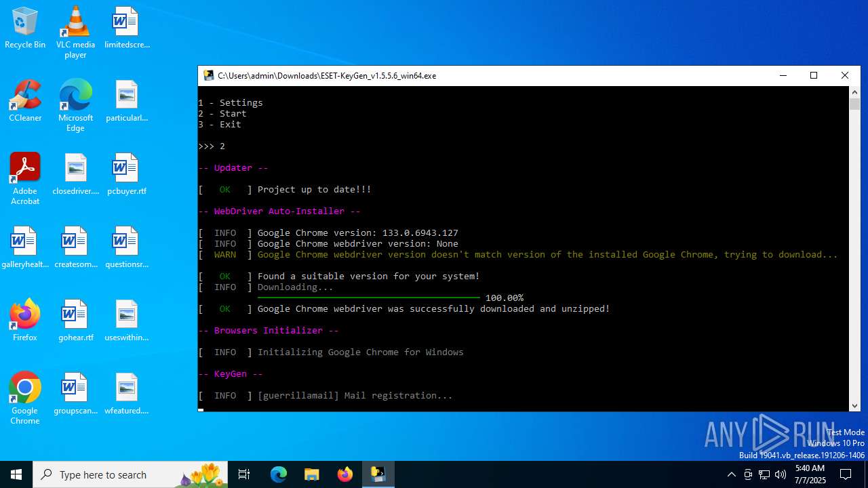
Task: Click the 'Downloading...' console line
Action: 296,287
